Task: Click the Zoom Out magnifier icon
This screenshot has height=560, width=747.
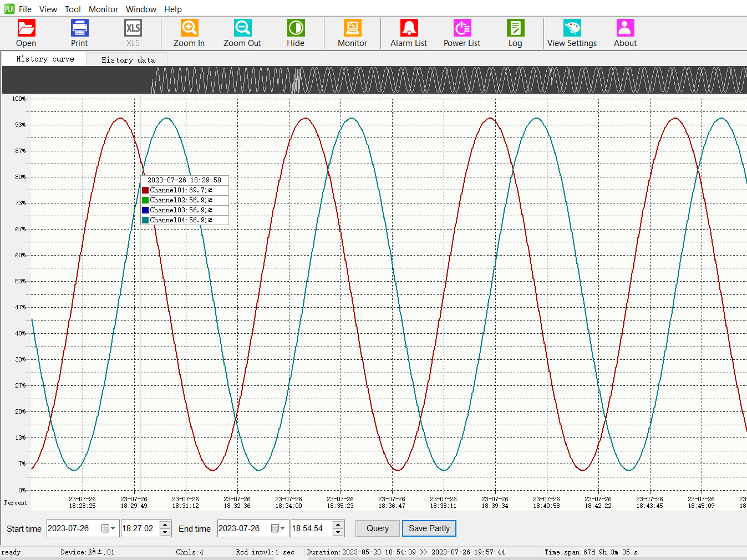Action: (x=242, y=28)
